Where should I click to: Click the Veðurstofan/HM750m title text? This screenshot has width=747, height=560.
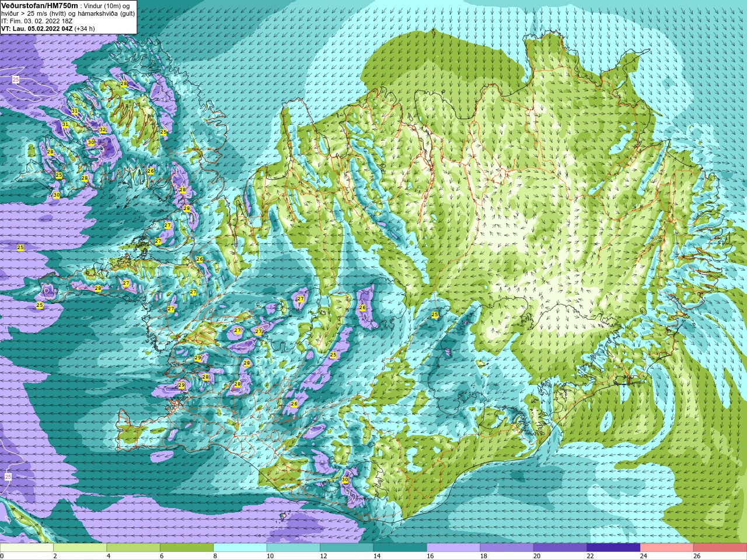tap(39, 5)
